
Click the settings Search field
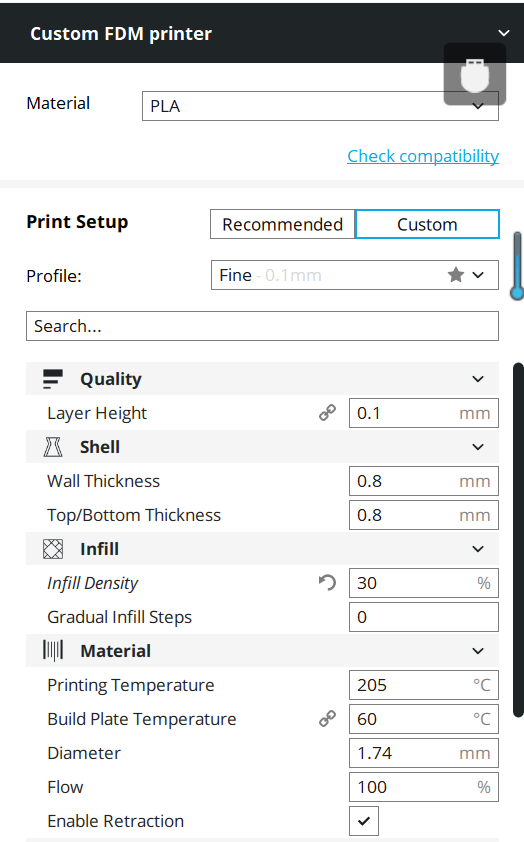coord(263,326)
